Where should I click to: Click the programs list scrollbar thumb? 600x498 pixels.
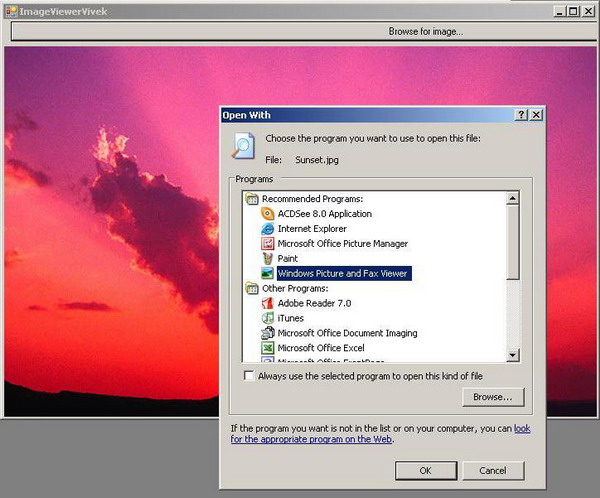pos(512,242)
